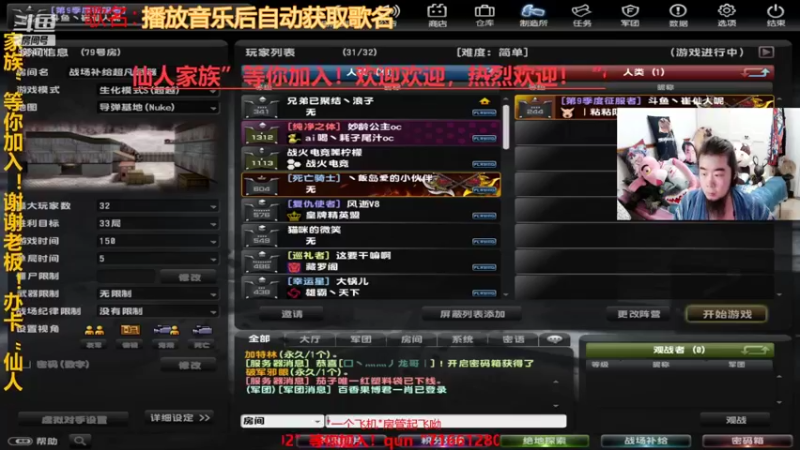Open the 军团 clan shield icon
The image size is (800, 450).
coord(630,15)
